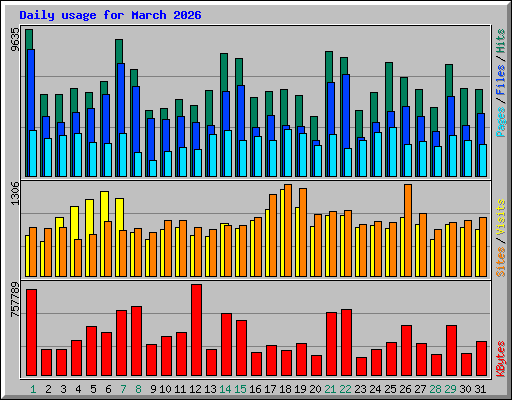Click day 20 on the date axis
This screenshot has height=400, width=512.
tap(315, 389)
